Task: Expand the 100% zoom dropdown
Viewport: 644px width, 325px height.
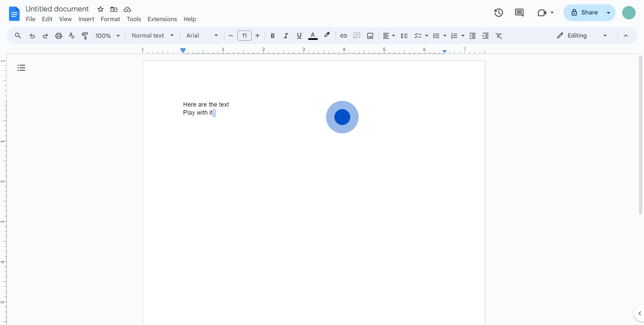Action: tap(107, 36)
